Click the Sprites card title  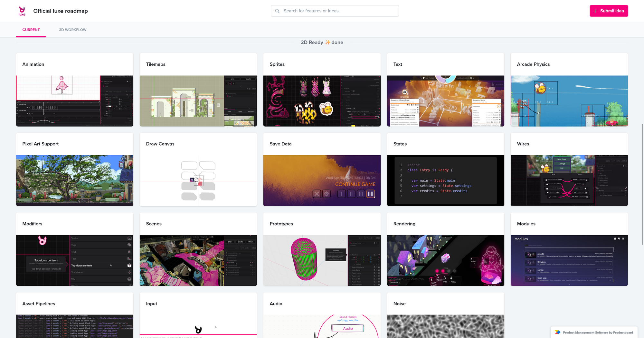[277, 64]
